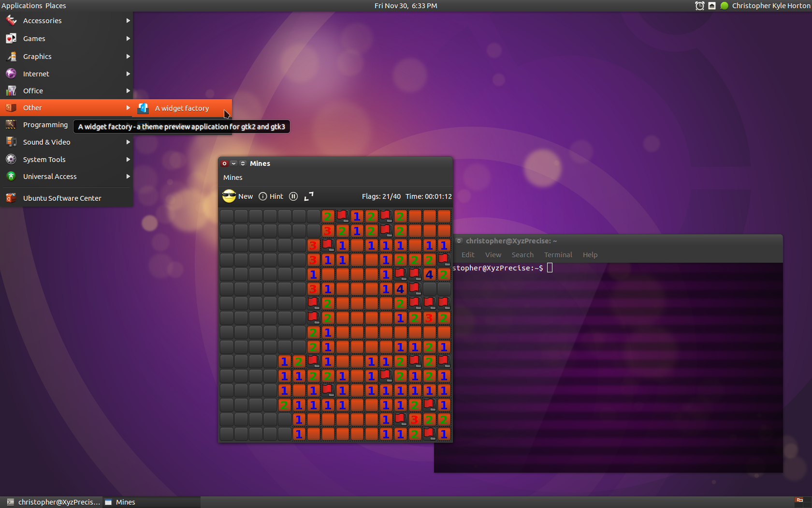
Task: Click the Programming category icon
Action: [11, 124]
